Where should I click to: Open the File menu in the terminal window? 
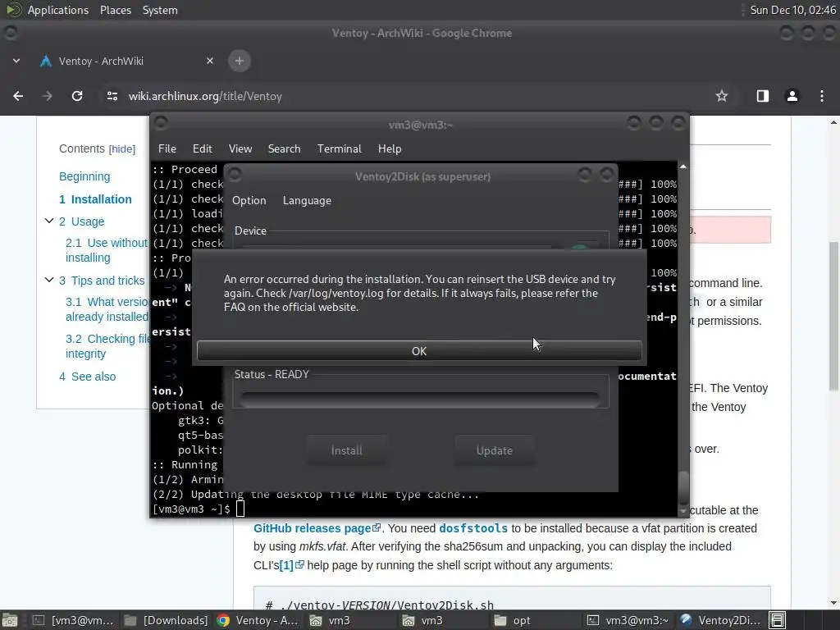pos(167,148)
